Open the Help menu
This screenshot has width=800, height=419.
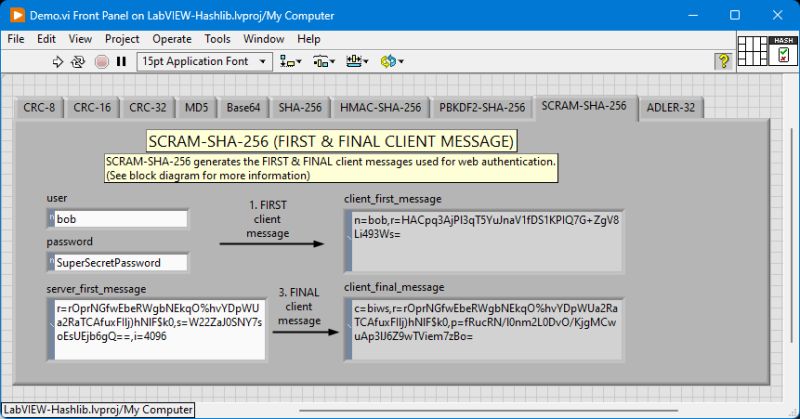(x=309, y=39)
